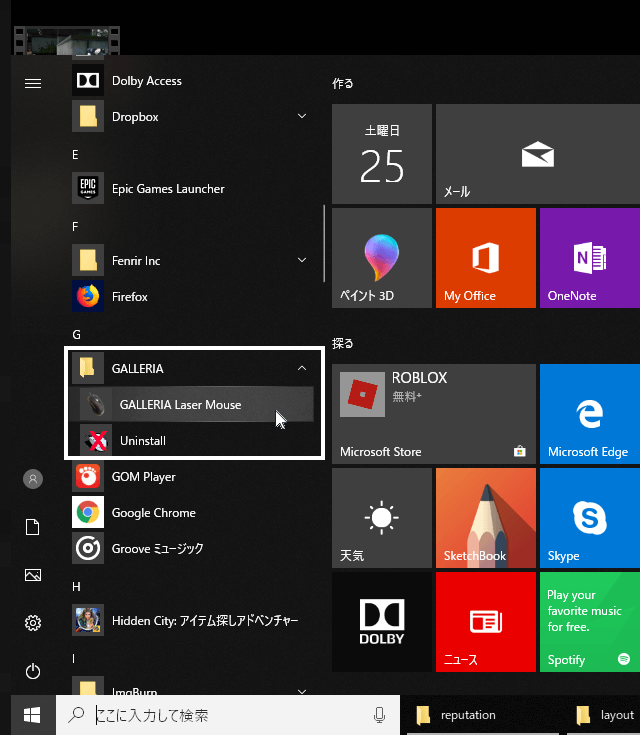This screenshot has height=735, width=640.
Task: Open the Skype tile
Action: coord(590,518)
